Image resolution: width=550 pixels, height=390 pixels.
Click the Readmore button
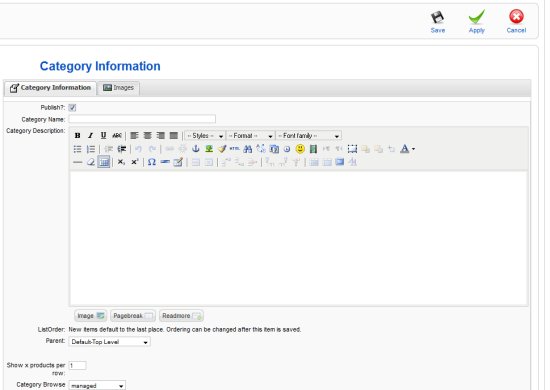181,316
